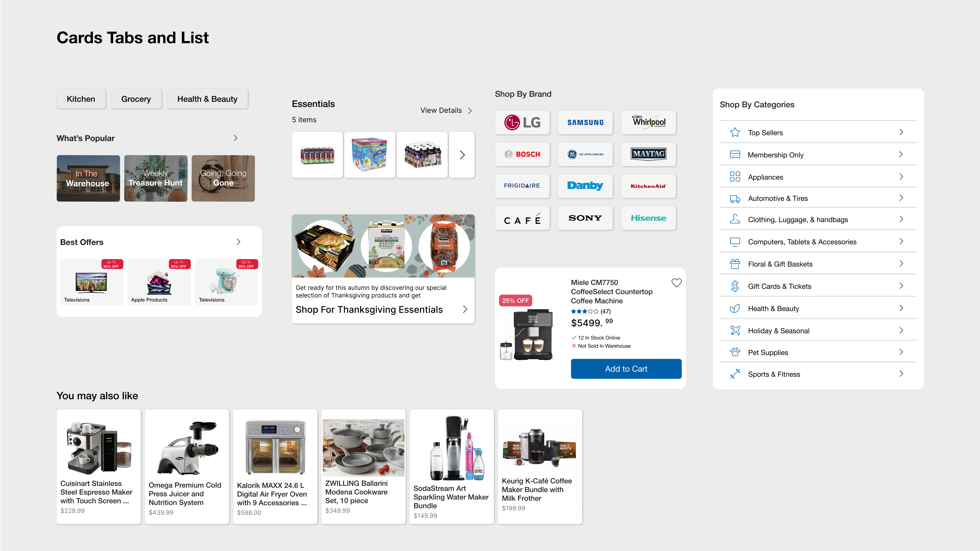This screenshot has width=980, height=551.
Task: Click the Floral & Gift Baskets gift icon
Action: pos(735,264)
